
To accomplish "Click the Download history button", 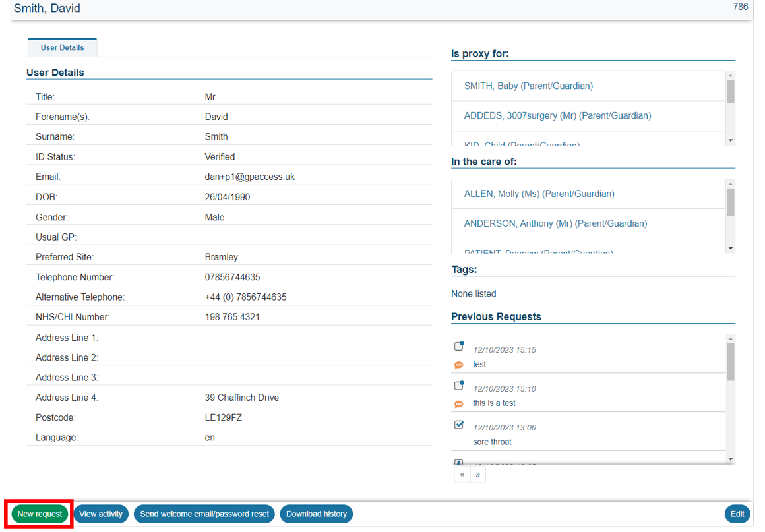I will [x=316, y=514].
